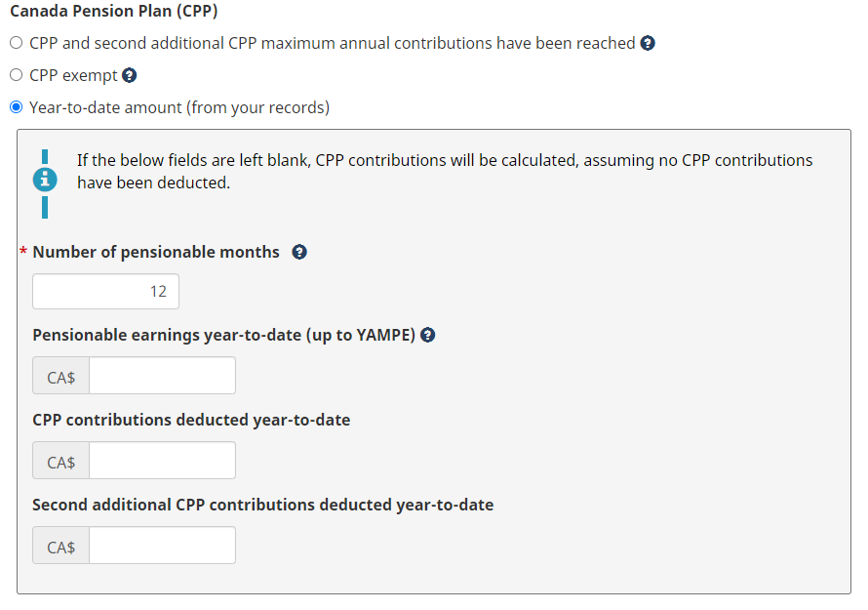Click the Canada Pension Plan (CPP) heading
Image resolution: width=868 pixels, height=610 pixels.
click(113, 12)
